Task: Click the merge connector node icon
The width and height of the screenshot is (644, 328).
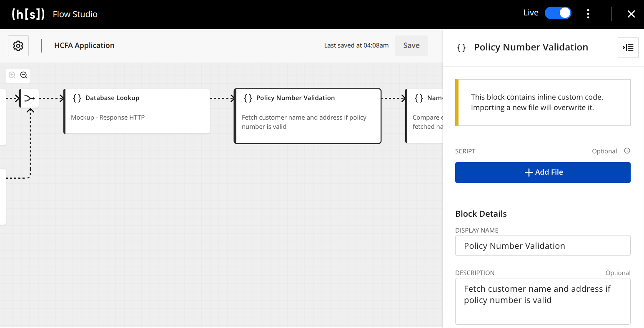Action: tap(30, 98)
